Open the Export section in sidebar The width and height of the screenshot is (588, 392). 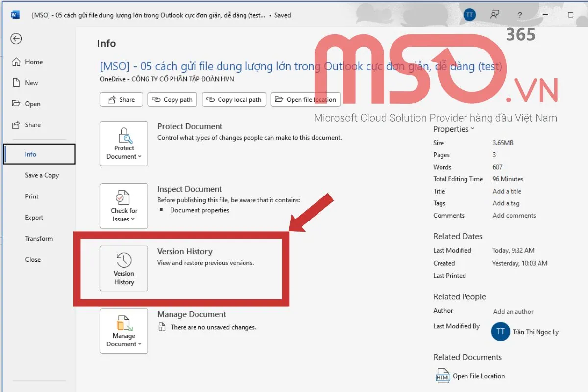pos(34,218)
